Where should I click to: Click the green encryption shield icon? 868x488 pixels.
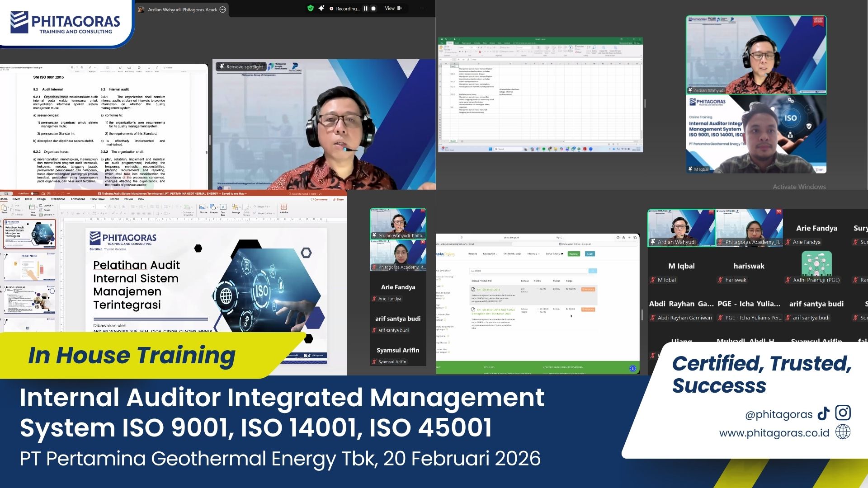(310, 8)
